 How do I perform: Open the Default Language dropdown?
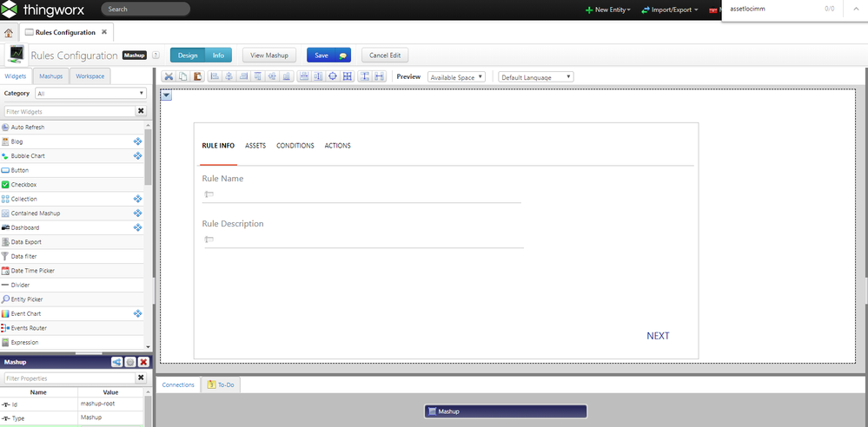point(535,77)
